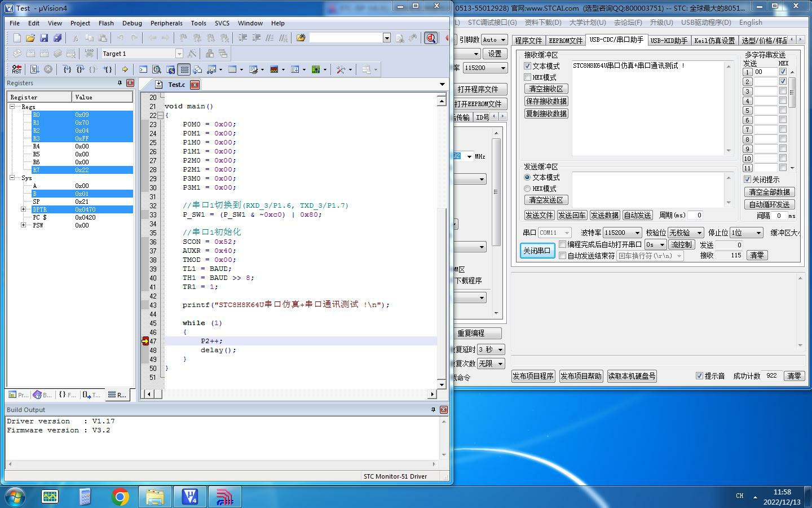This screenshot has height=508, width=812.
Task: Toggle the Registers window icon
Action: point(184,69)
